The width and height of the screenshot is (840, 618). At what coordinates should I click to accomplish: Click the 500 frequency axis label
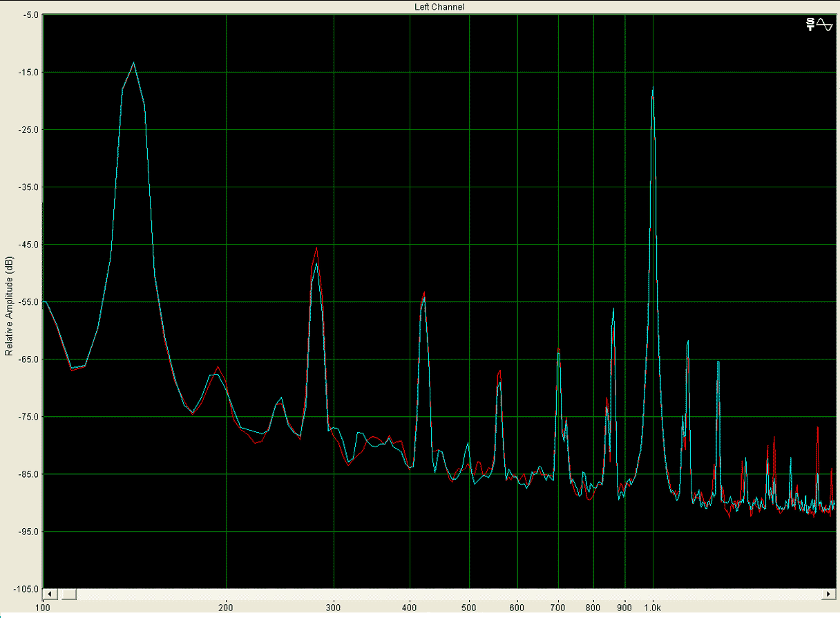[469, 608]
